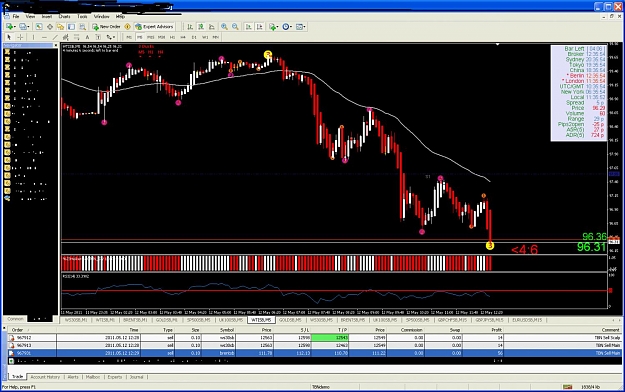Toggle the Terminal window icon
The height and width of the screenshot is (392, 625).
tap(71, 27)
